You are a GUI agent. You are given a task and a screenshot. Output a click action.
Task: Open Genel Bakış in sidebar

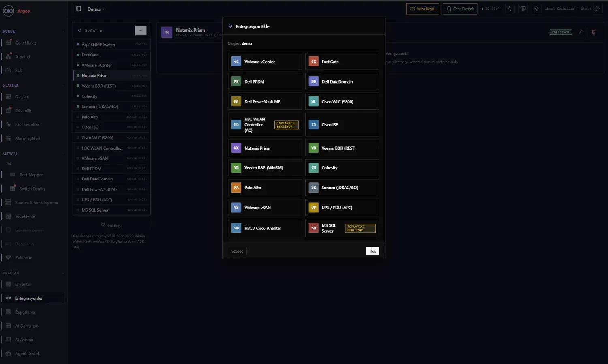(33, 43)
